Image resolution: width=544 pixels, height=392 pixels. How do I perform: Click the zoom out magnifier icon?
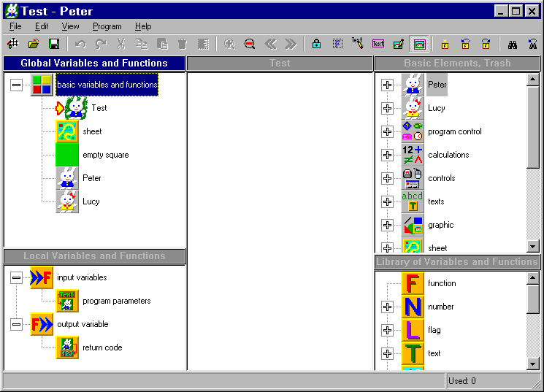(x=250, y=45)
